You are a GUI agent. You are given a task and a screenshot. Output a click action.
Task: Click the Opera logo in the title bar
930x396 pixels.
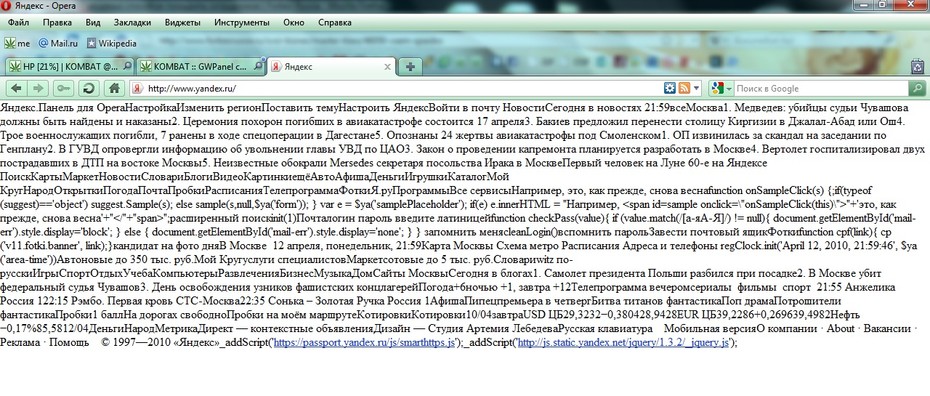[x=5, y=5]
